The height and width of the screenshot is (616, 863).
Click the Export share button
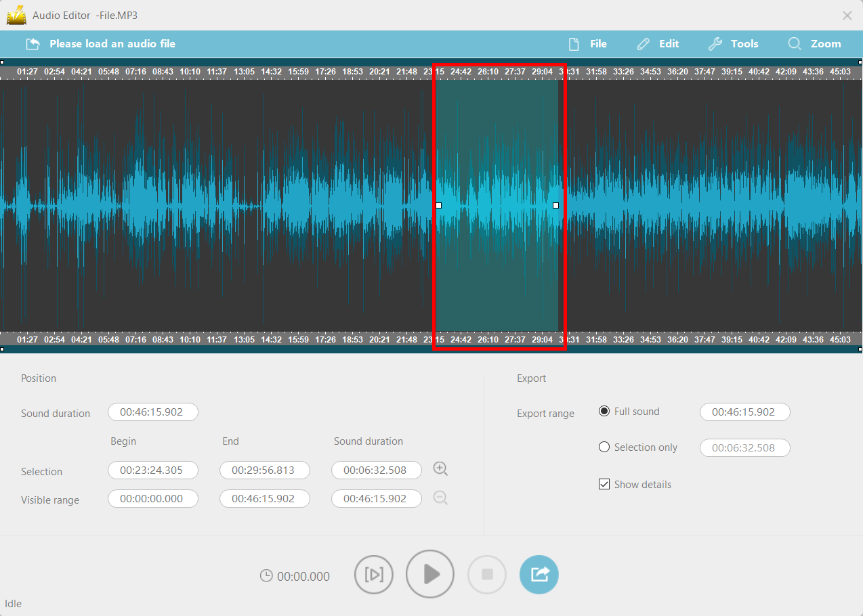pos(539,574)
